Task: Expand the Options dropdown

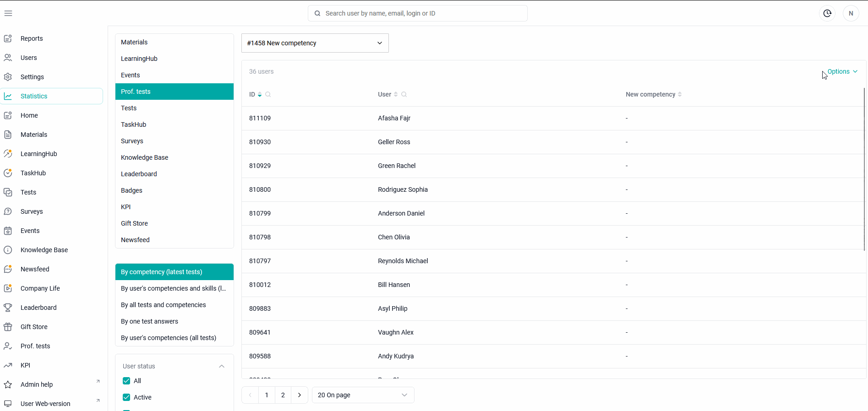Action: coord(842,71)
